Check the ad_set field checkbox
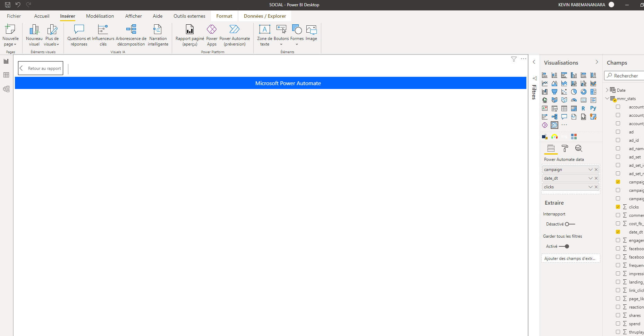 pyautogui.click(x=618, y=157)
